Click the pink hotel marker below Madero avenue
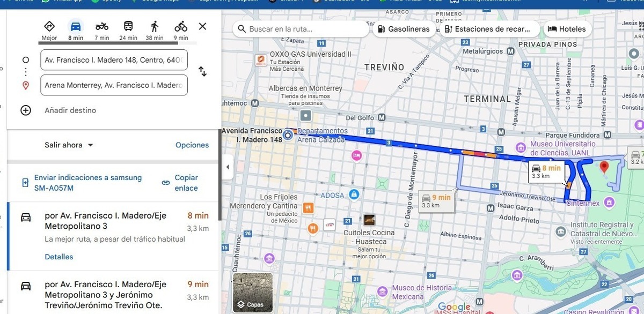 pos(356,155)
